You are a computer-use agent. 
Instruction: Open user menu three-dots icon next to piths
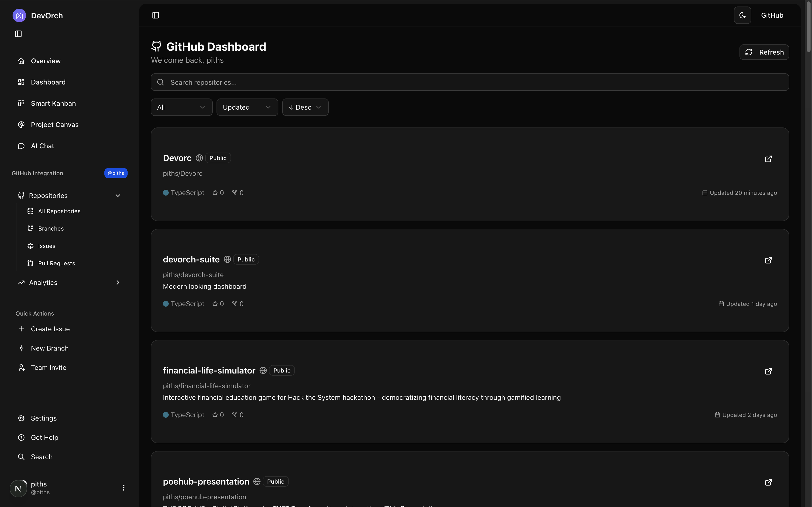pyautogui.click(x=123, y=487)
